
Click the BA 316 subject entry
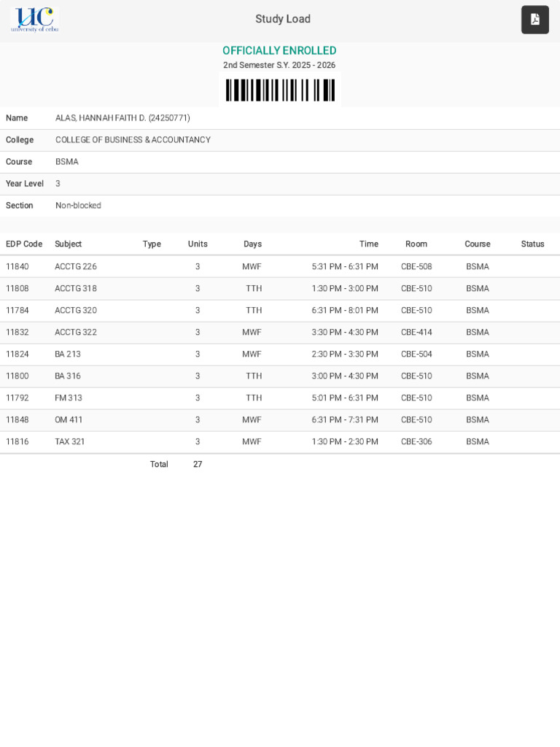pyautogui.click(x=68, y=376)
